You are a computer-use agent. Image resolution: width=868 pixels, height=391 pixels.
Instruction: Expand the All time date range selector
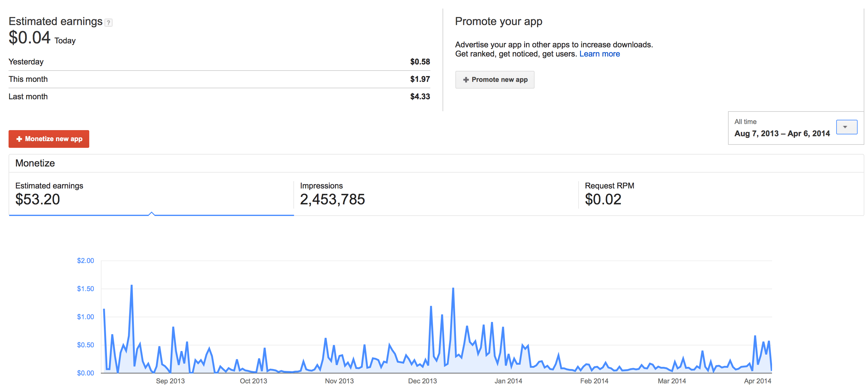(x=796, y=128)
